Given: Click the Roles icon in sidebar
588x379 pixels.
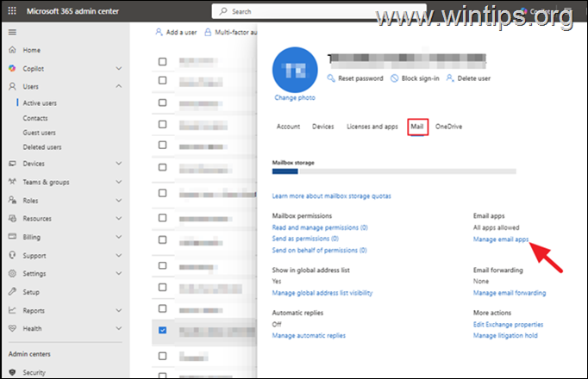Looking at the screenshot, I should click(x=12, y=200).
